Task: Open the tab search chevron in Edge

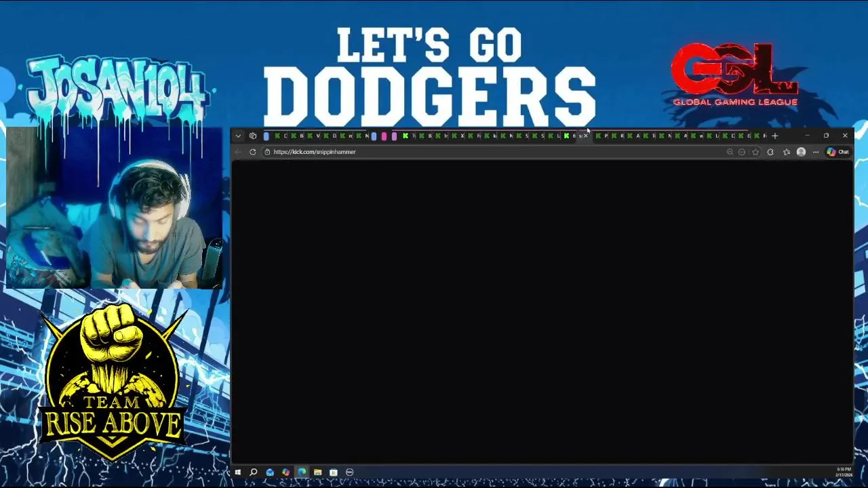Action: click(238, 136)
